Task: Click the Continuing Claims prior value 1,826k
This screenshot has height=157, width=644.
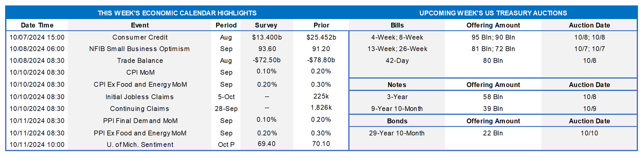Action: point(321,108)
